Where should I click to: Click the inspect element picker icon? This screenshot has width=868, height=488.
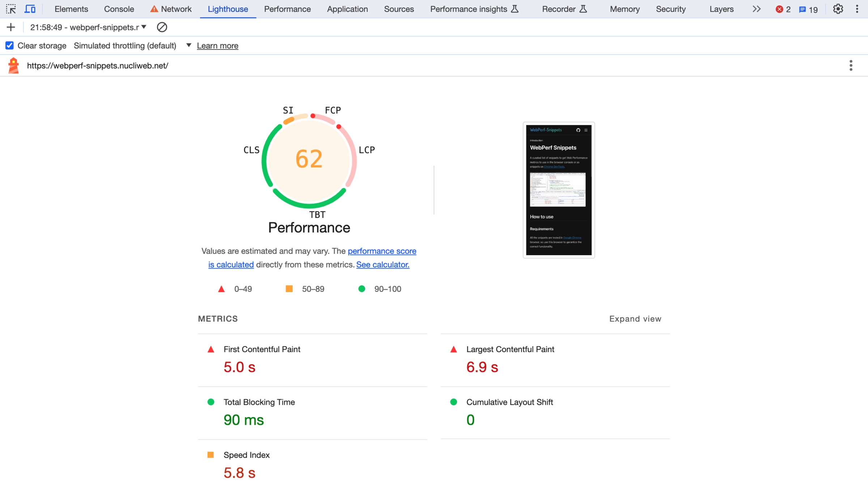(x=11, y=9)
